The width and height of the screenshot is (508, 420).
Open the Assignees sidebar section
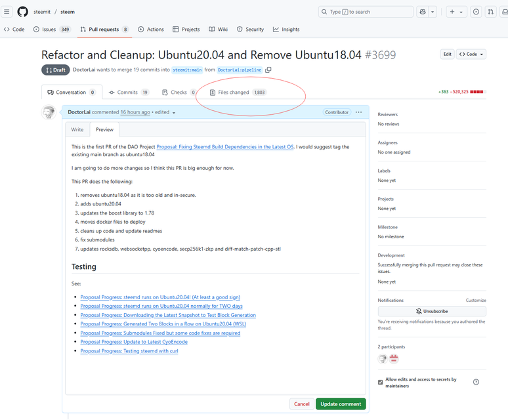(387, 142)
